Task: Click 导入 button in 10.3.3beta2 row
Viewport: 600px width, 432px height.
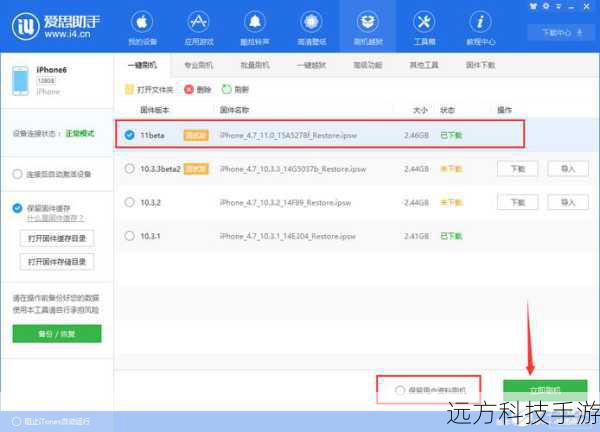Action: pyautogui.click(x=568, y=169)
